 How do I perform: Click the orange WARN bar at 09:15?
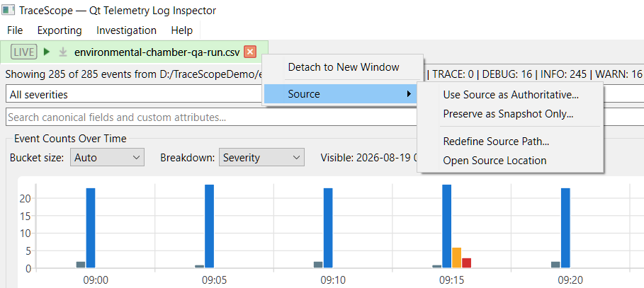point(456,258)
